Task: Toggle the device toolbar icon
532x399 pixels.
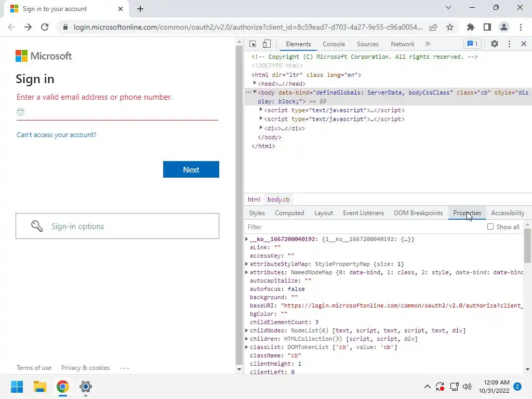Action: (x=267, y=44)
